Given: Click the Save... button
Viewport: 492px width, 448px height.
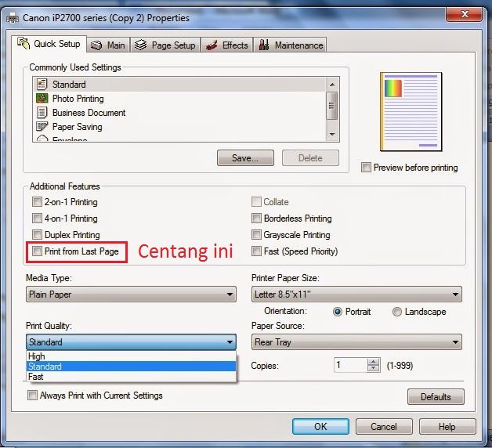Looking at the screenshot, I should tap(245, 158).
